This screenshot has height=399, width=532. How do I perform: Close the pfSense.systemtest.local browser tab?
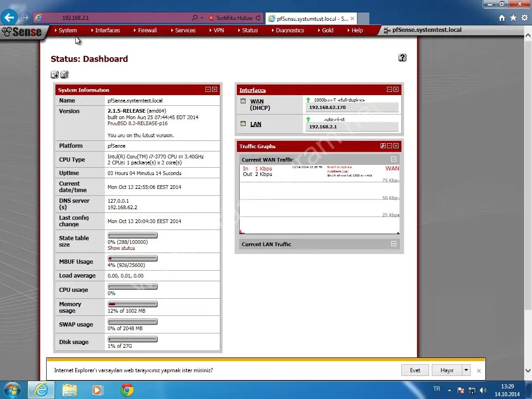tap(352, 18)
